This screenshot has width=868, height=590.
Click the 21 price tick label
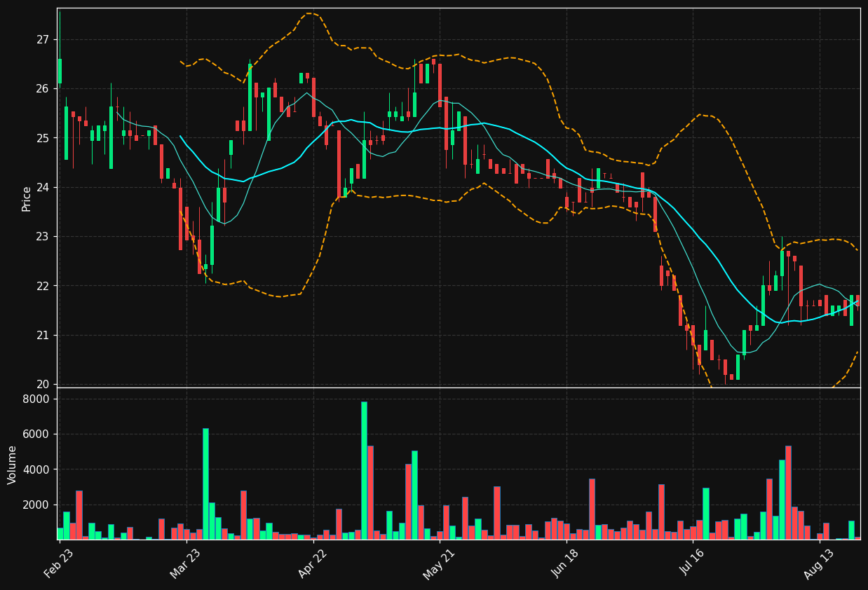point(43,336)
